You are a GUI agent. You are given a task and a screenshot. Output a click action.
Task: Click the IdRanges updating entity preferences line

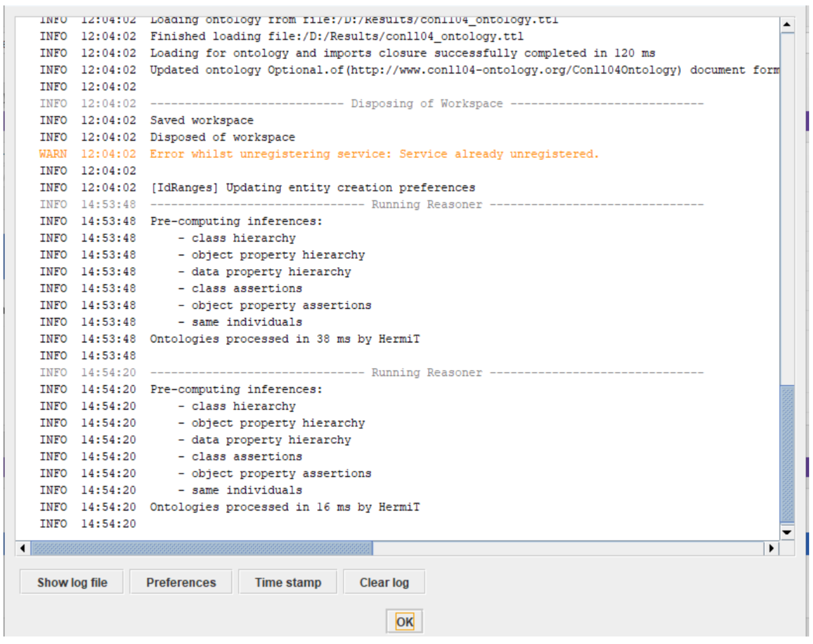click(313, 188)
